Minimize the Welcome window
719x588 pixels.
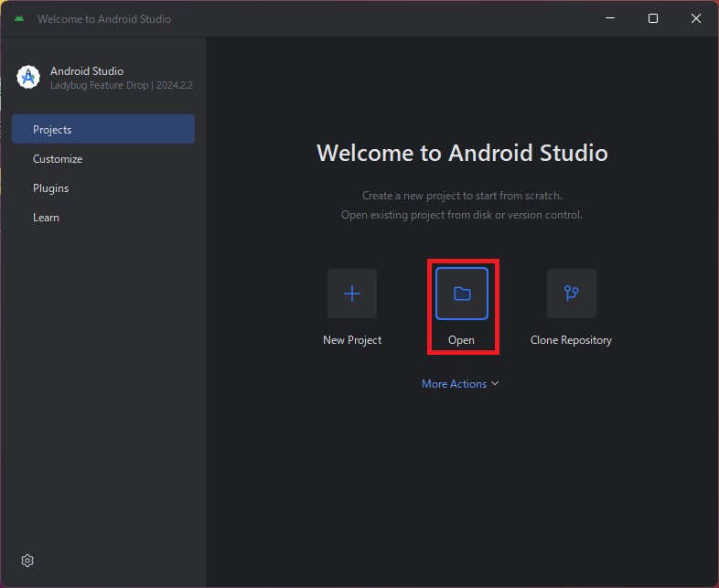pos(610,18)
